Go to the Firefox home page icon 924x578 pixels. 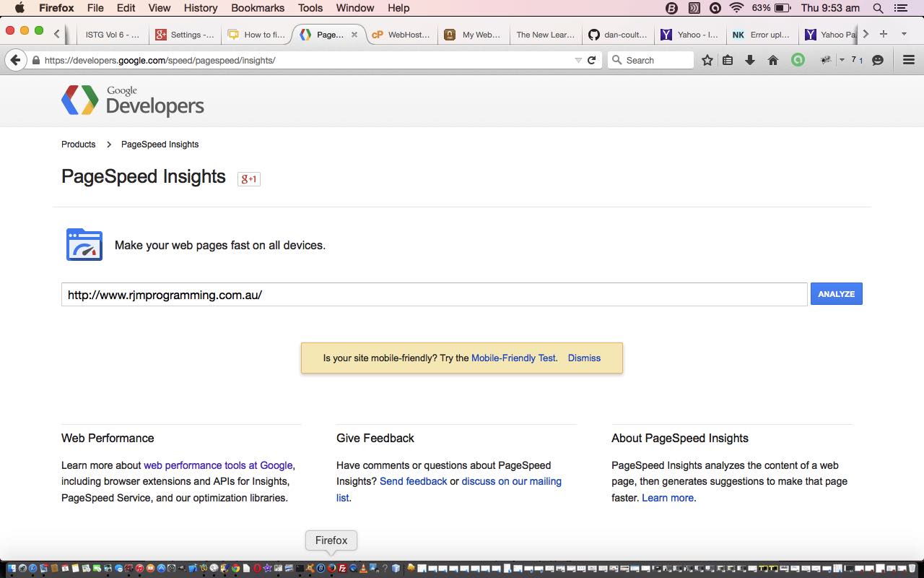(x=773, y=60)
